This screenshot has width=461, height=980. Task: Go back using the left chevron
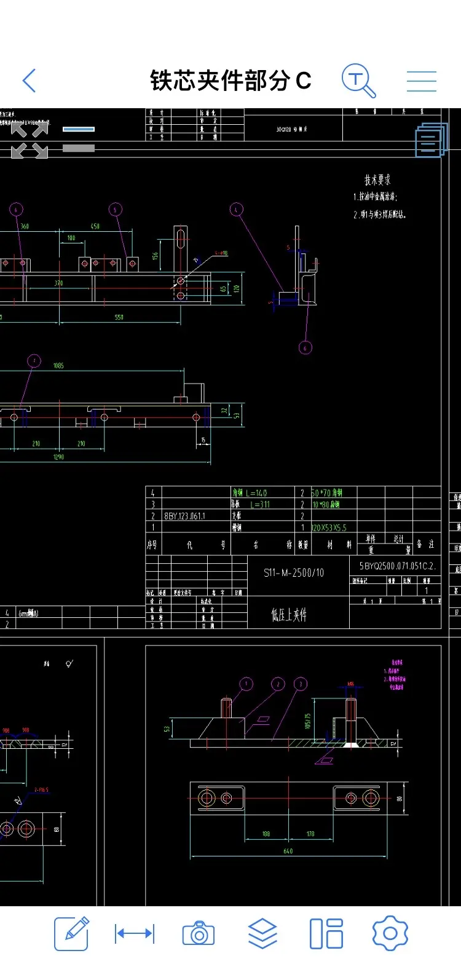click(x=30, y=81)
